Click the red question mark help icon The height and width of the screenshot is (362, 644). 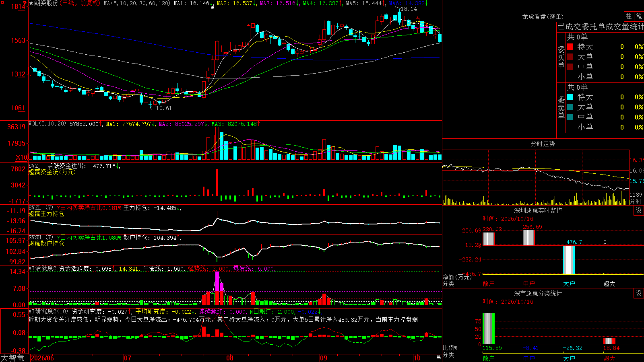(25, 3)
